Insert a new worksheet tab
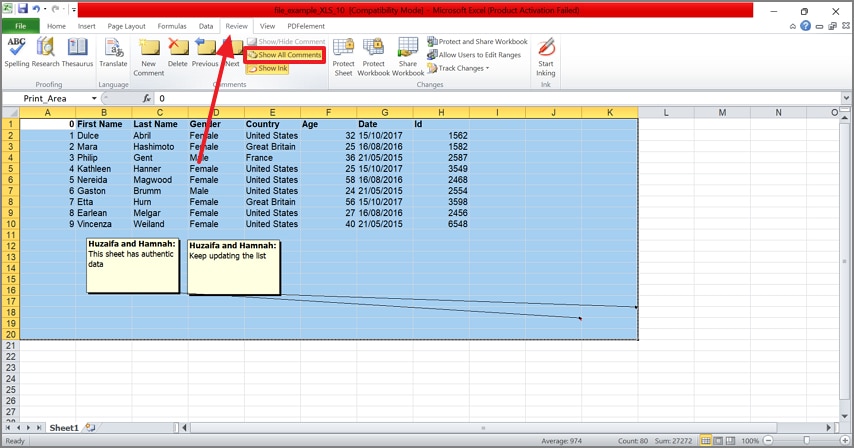 pyautogui.click(x=90, y=428)
